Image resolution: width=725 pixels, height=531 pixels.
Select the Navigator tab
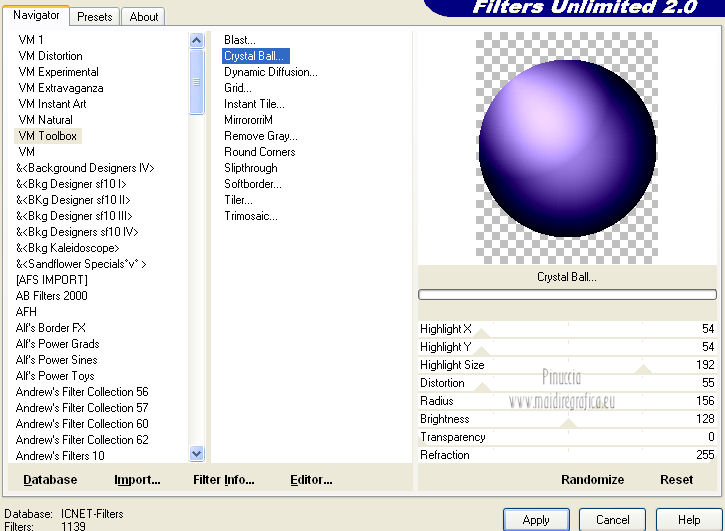click(x=36, y=15)
